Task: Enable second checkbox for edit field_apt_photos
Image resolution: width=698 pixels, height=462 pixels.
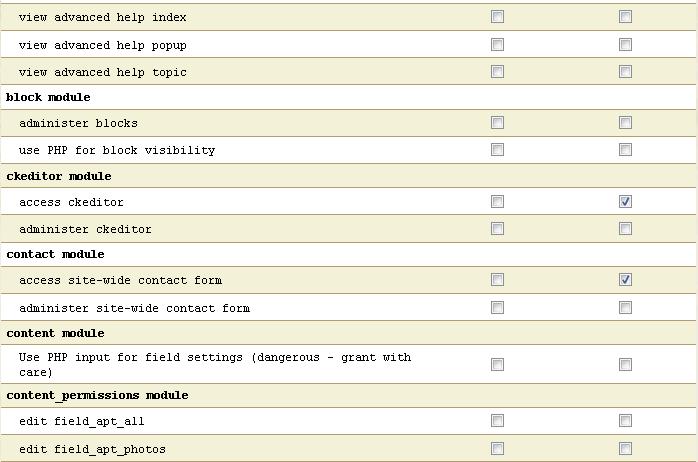Action: tap(625, 449)
